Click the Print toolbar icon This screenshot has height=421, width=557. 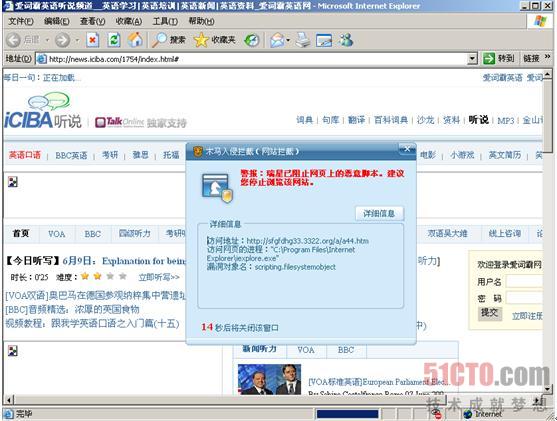pyautogui.click(x=303, y=40)
